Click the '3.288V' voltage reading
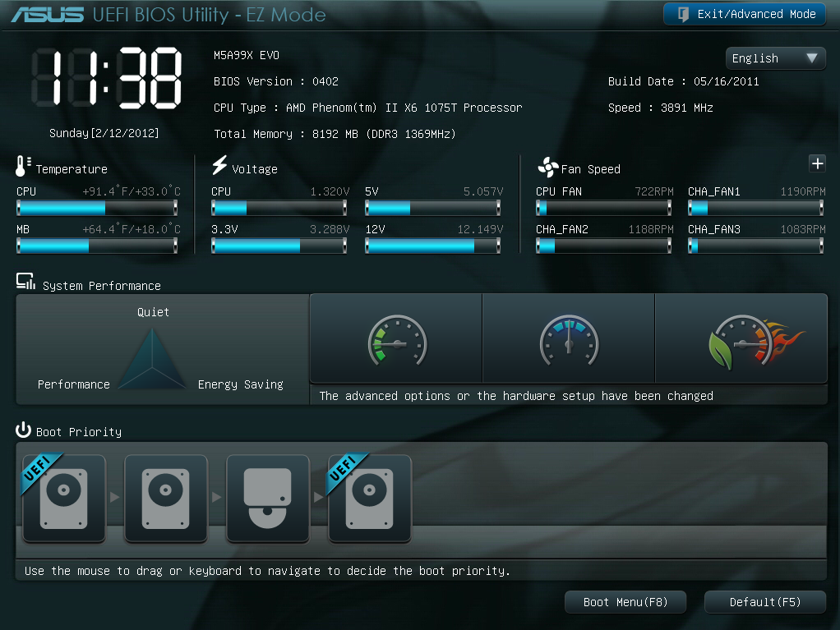Image resolution: width=840 pixels, height=630 pixels. [330, 230]
